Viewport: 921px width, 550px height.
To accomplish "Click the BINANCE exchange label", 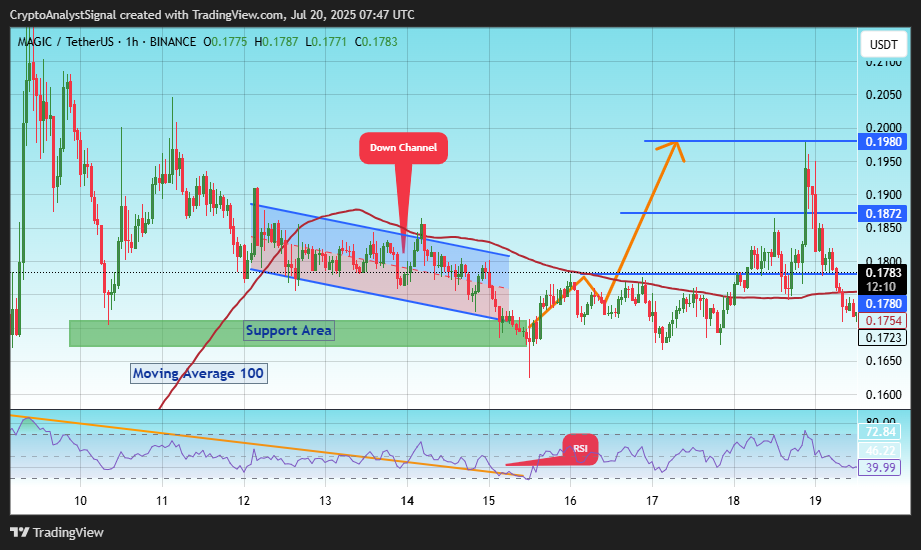I will coord(173,42).
